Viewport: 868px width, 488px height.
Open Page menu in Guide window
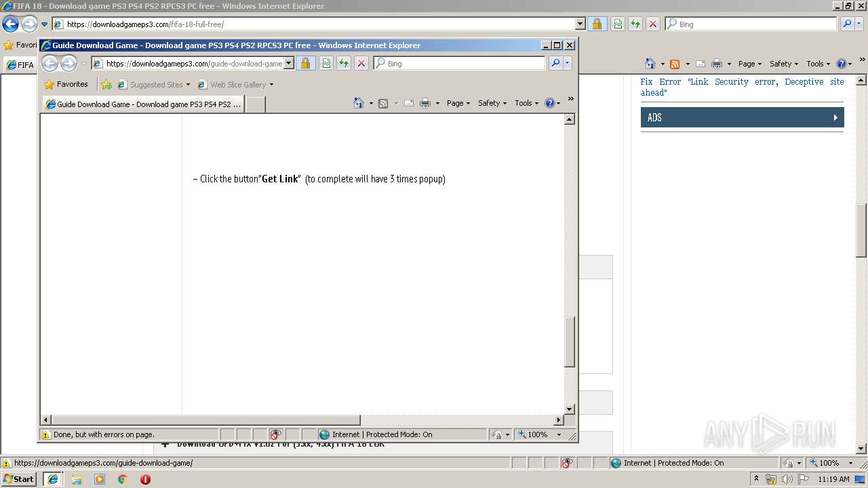(x=458, y=103)
